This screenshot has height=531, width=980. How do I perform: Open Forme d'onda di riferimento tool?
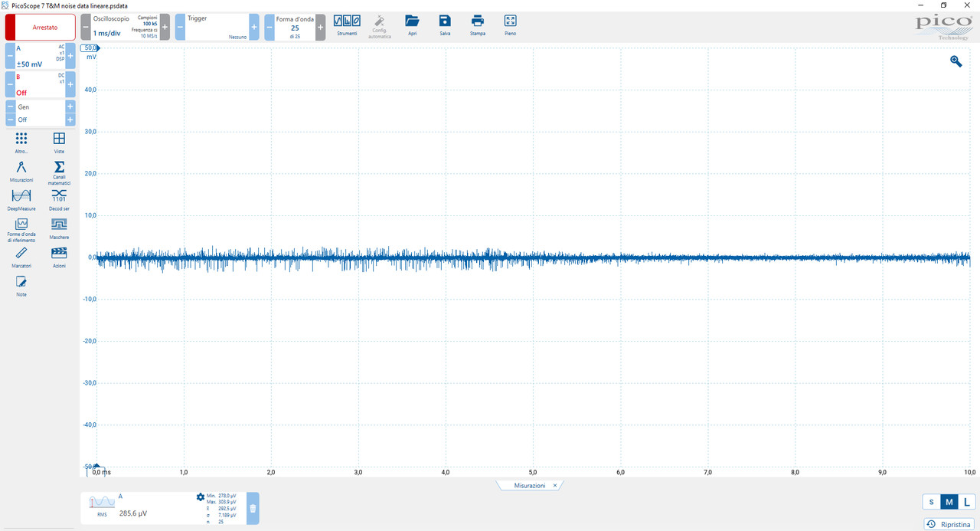(21, 230)
